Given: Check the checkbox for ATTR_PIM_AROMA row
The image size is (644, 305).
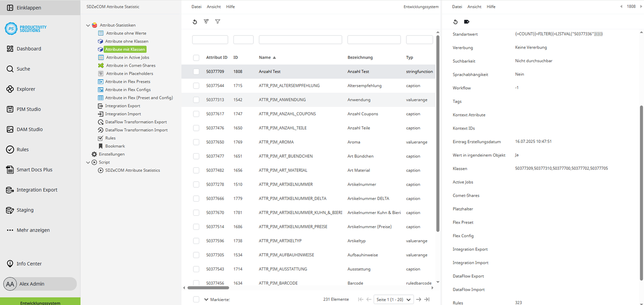Looking at the screenshot, I should coord(196,142).
